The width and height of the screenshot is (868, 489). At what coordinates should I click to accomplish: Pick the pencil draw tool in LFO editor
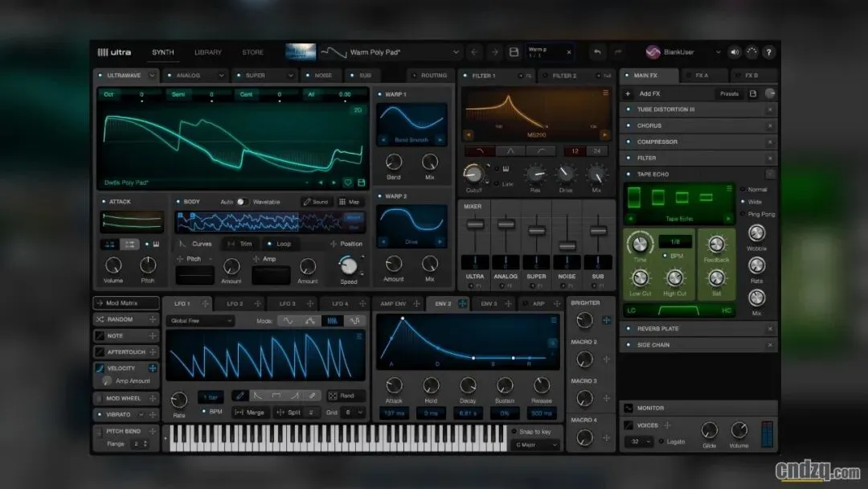point(240,396)
